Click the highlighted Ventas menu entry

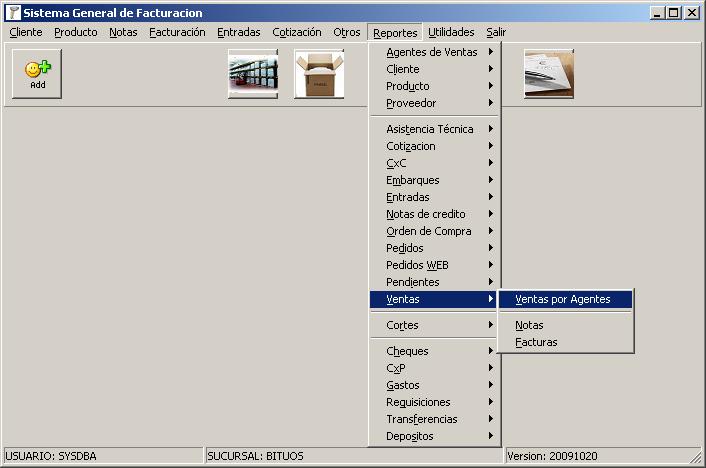pyautogui.click(x=434, y=299)
